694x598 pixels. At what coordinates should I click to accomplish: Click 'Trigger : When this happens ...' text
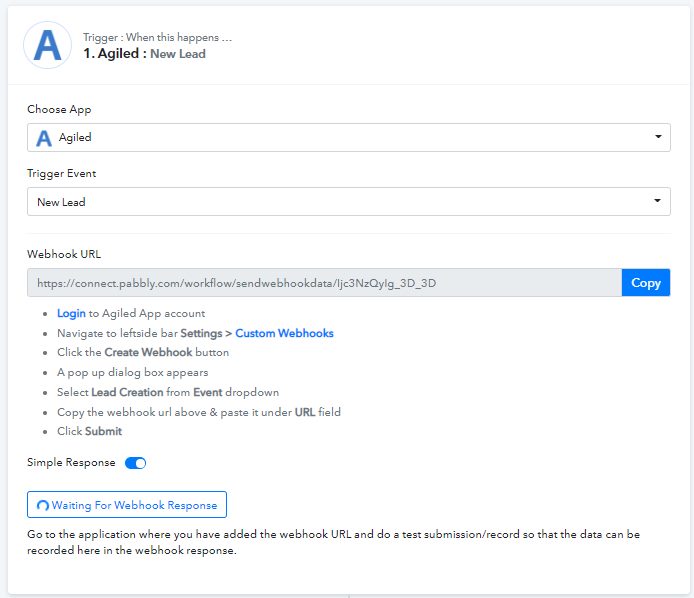[157, 37]
